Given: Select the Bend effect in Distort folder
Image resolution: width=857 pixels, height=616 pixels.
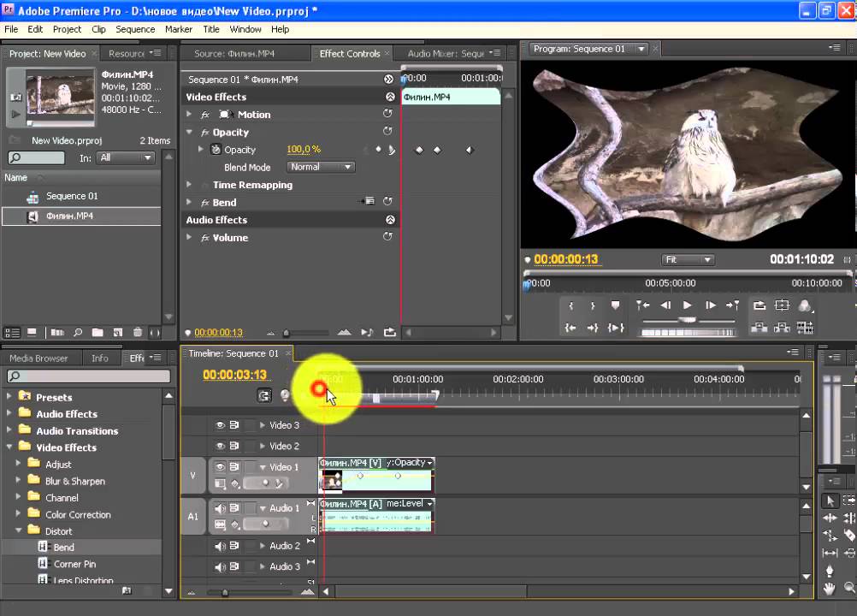Looking at the screenshot, I should click(63, 548).
